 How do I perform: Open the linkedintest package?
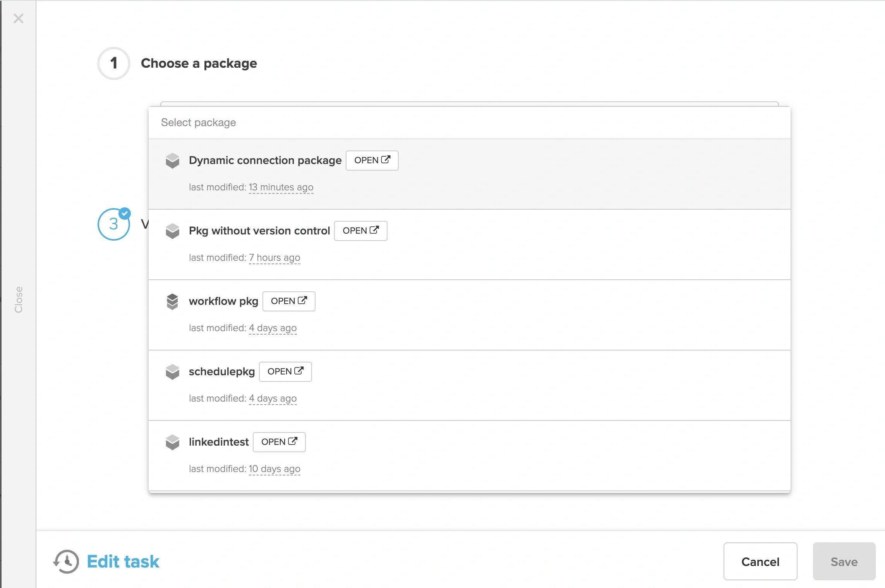279,442
